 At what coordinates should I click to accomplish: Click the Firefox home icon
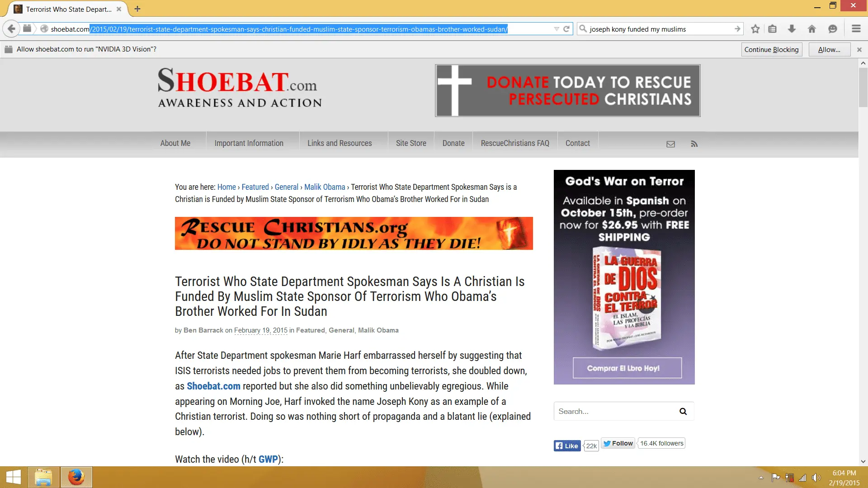coord(812,29)
